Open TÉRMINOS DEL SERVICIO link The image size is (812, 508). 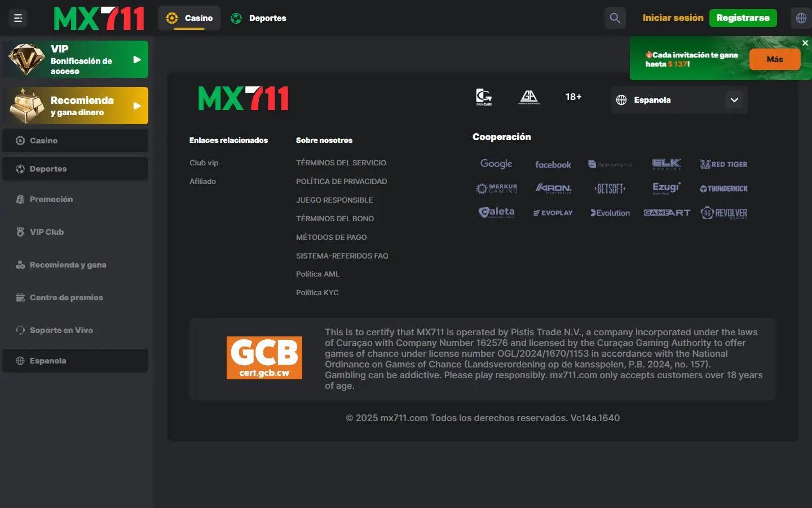coord(341,163)
